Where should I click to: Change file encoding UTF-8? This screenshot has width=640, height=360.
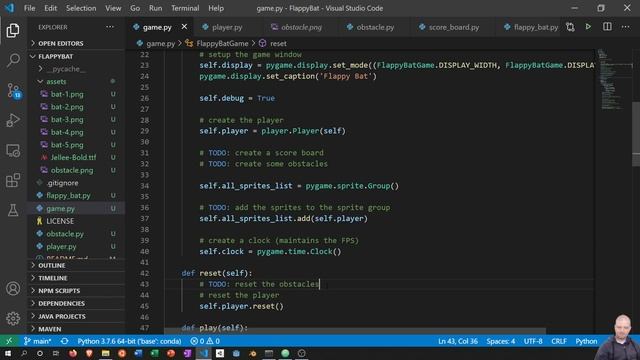[533, 341]
